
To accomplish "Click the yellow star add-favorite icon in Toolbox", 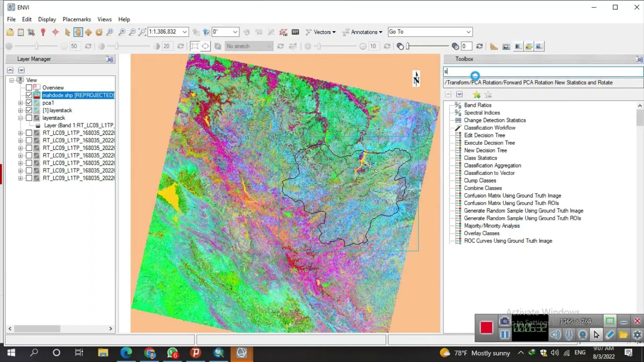I will tap(476, 95).
